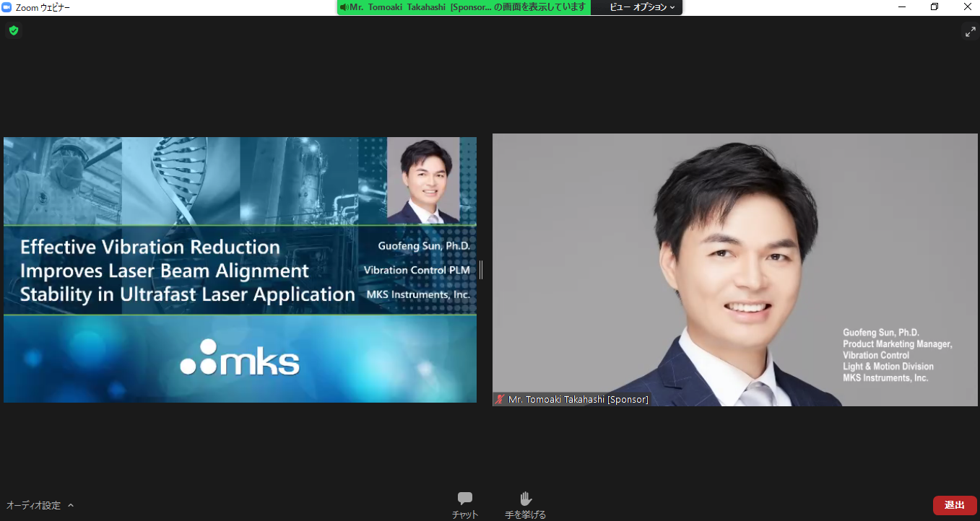
Task: Open the ビュー オプション dropdown
Action: [x=642, y=7]
